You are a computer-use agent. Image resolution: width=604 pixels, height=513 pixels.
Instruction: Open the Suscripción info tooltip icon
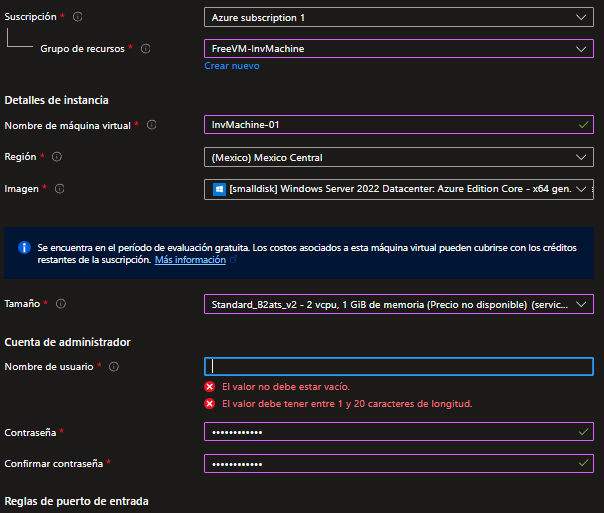pyautogui.click(x=77, y=17)
